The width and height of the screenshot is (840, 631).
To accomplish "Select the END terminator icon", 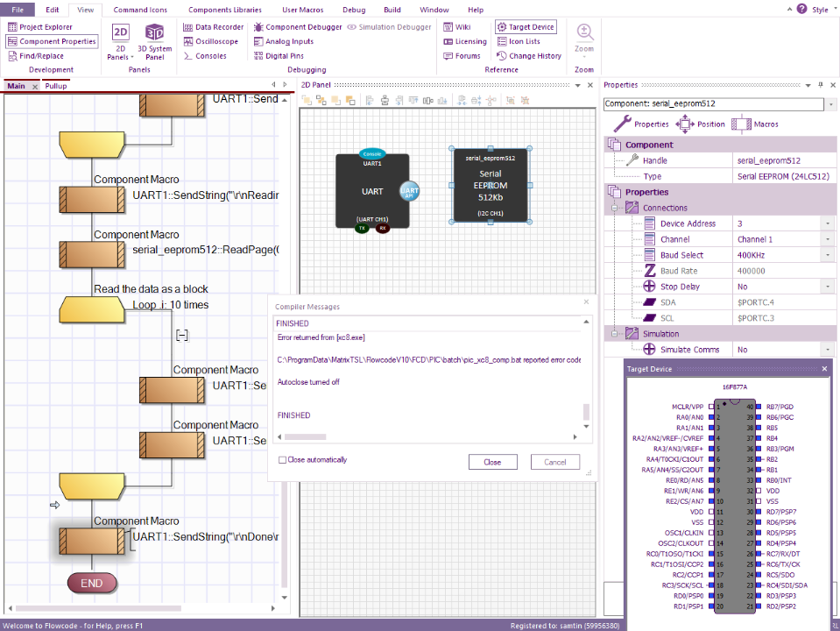I will click(x=92, y=584).
